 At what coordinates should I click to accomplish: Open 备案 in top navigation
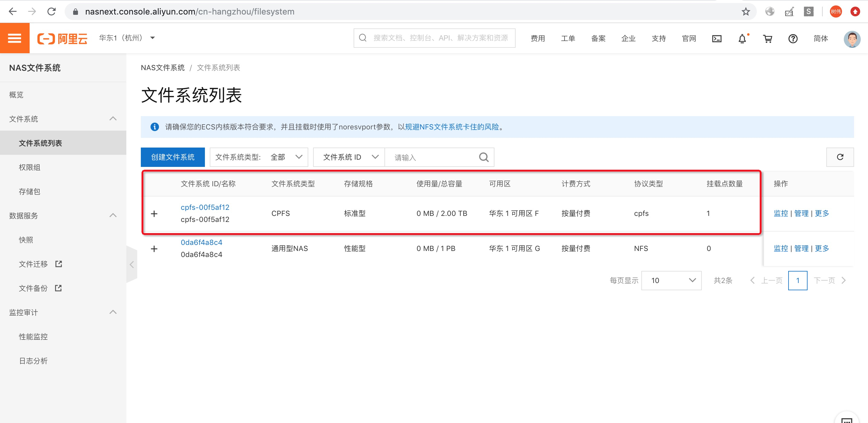598,38
